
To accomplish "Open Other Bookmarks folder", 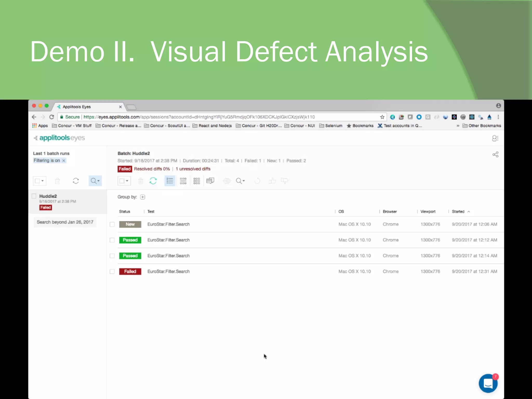I will tap(482, 126).
